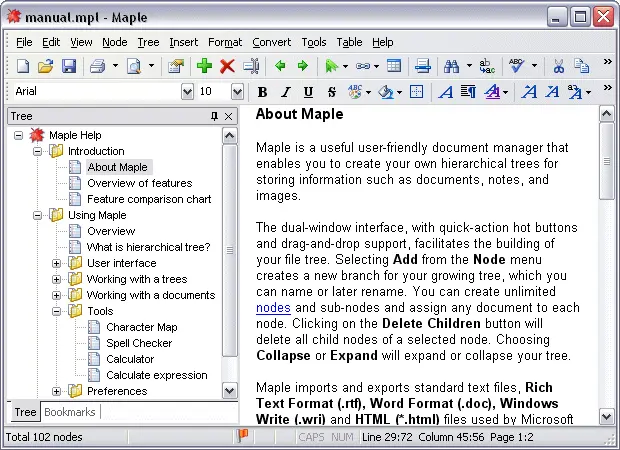620x450 pixels.
Task: Collapse the Tools folder in tree
Action: pos(57,311)
